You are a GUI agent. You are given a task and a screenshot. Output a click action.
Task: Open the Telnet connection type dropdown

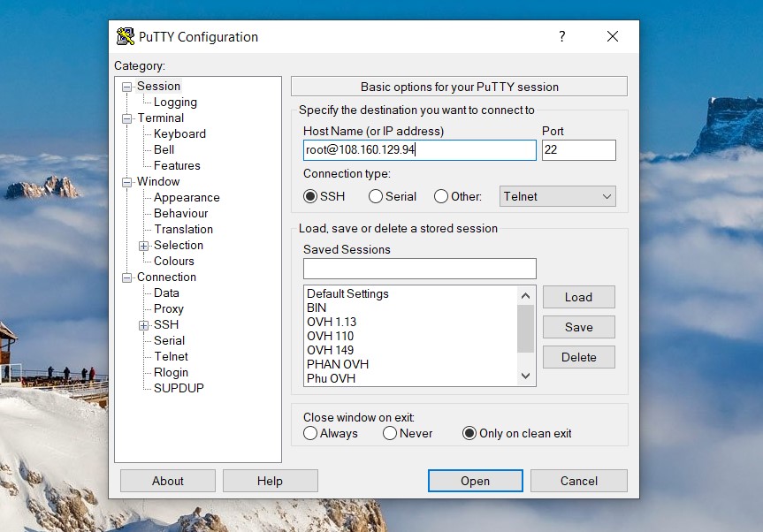[557, 196]
